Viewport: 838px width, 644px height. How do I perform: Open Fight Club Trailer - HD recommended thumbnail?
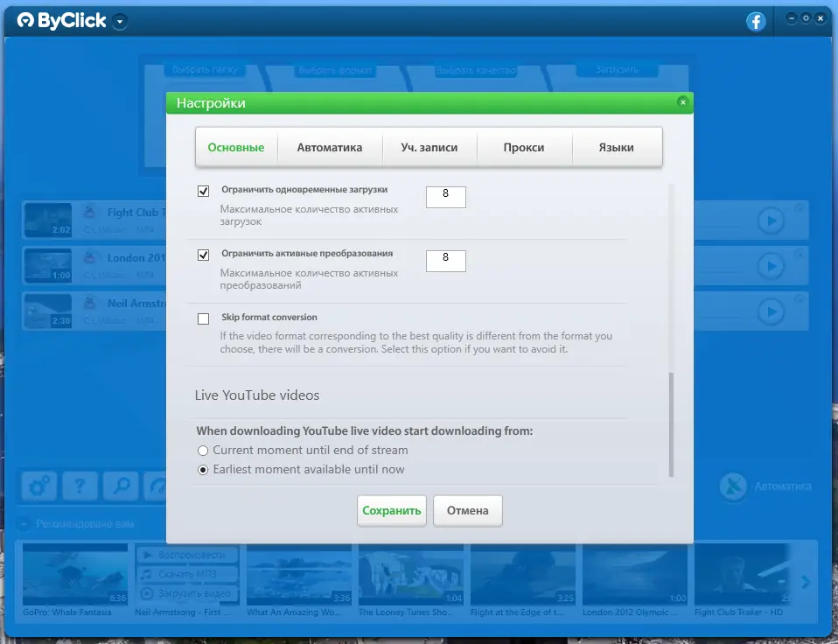(x=743, y=575)
